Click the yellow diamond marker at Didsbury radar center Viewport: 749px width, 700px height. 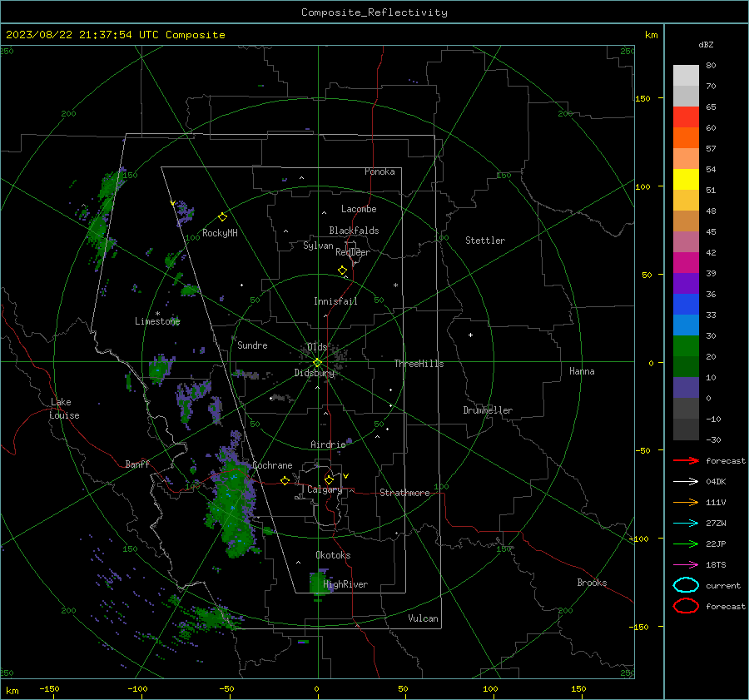point(317,363)
